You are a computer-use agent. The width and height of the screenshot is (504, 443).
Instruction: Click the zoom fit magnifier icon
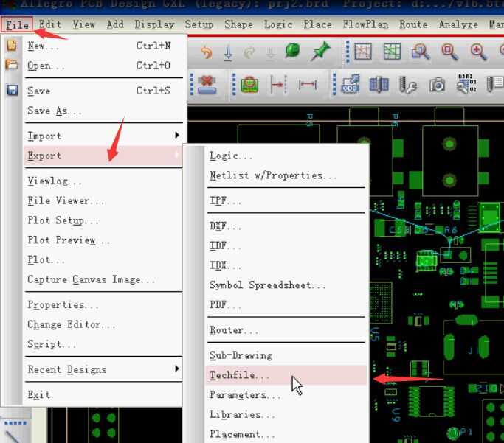click(x=449, y=52)
